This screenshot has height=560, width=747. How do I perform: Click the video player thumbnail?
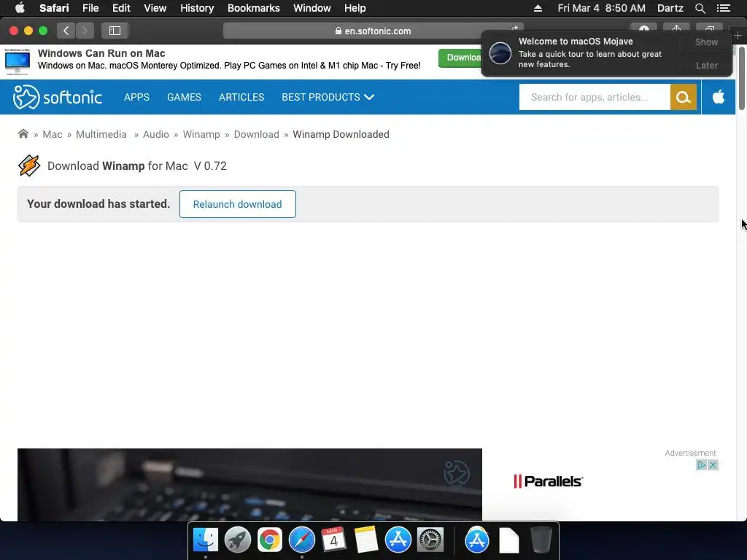coord(249,484)
